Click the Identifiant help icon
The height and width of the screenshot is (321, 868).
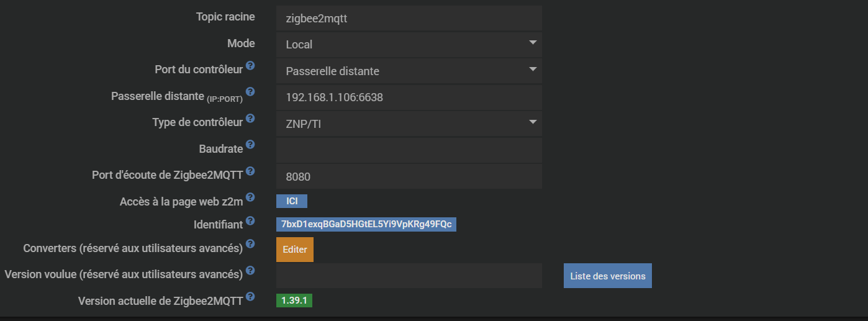[x=250, y=220]
